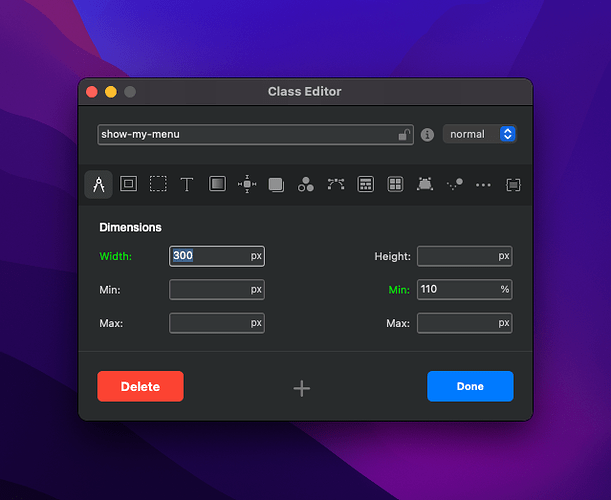Image resolution: width=611 pixels, height=500 pixels.
Task: Click the plus button to add property
Action: pyautogui.click(x=302, y=388)
